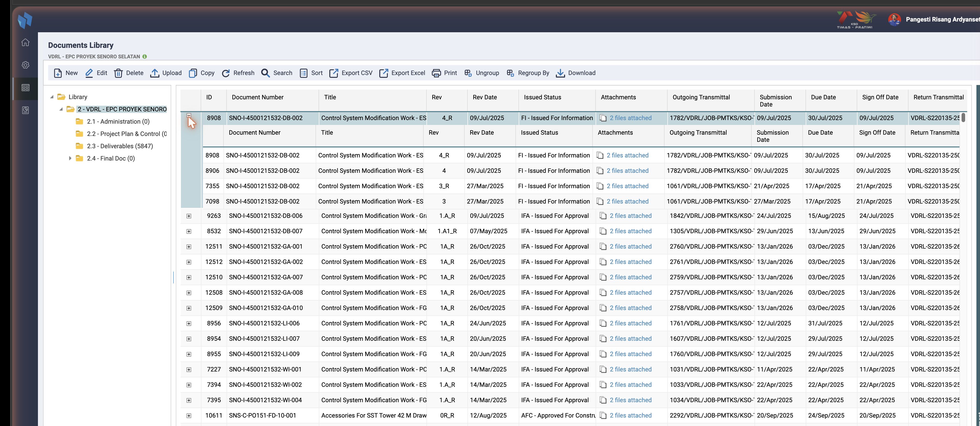
Task: Open the home icon in left sidebar
Action: point(25,42)
